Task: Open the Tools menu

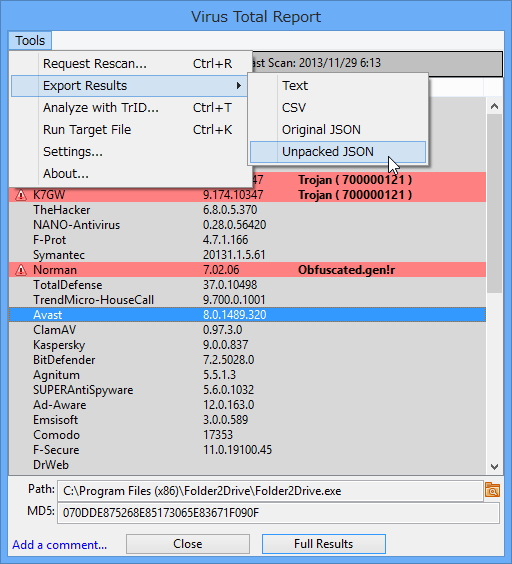Action: click(x=30, y=40)
